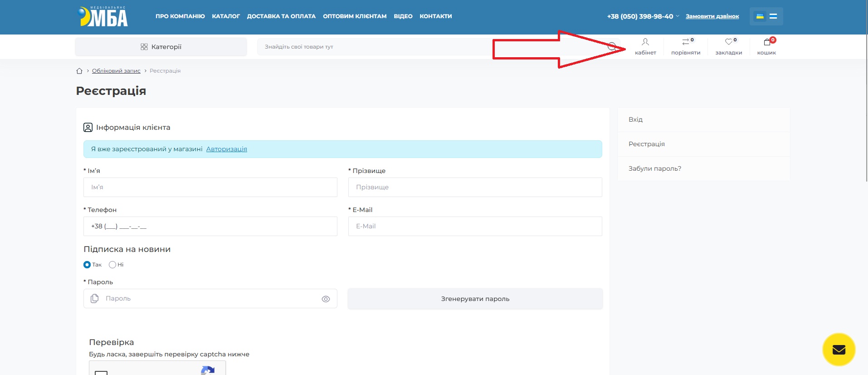Open the КАТАЛОГ menu item
The height and width of the screenshot is (375, 868).
(226, 16)
